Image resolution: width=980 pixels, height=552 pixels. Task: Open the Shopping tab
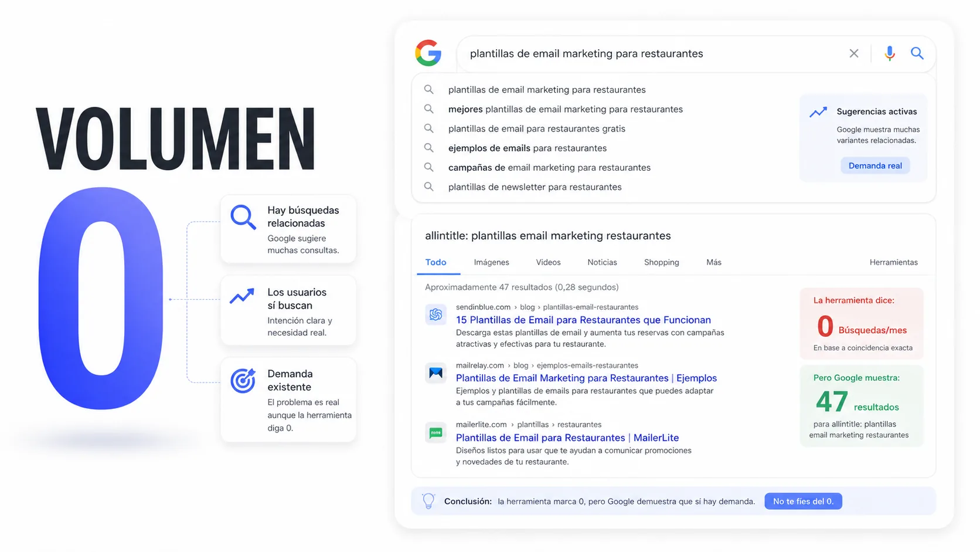click(662, 262)
